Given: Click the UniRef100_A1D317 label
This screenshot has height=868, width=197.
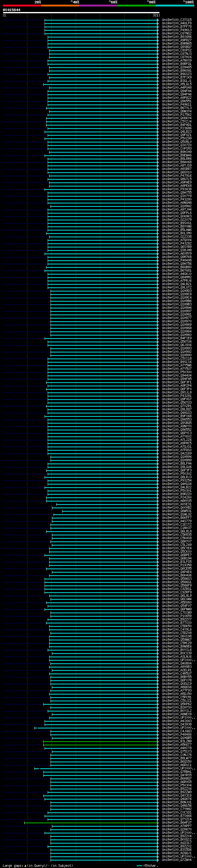Looking at the screenshot, I should pyautogui.click(x=177, y=843).
